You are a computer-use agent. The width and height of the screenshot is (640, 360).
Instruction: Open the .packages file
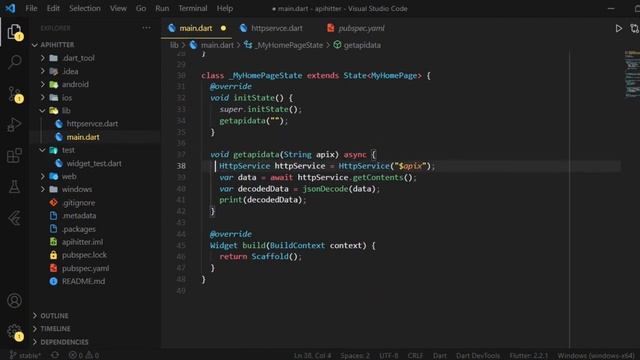(x=78, y=229)
